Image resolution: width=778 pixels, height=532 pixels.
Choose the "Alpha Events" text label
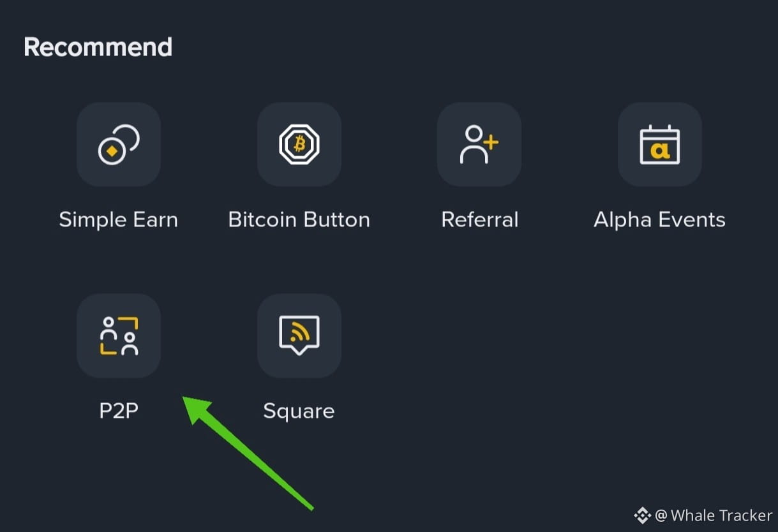point(659,220)
